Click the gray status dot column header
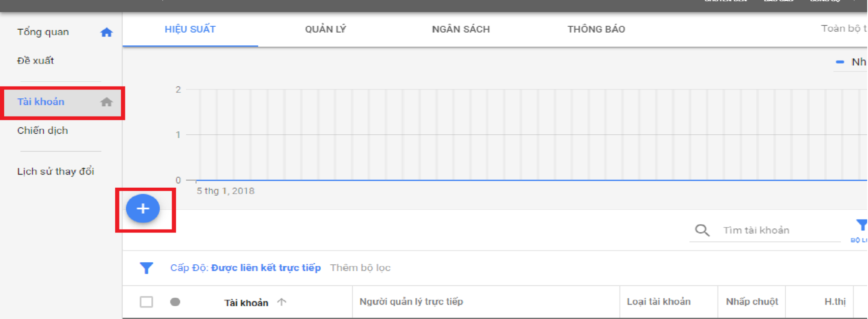 click(175, 302)
